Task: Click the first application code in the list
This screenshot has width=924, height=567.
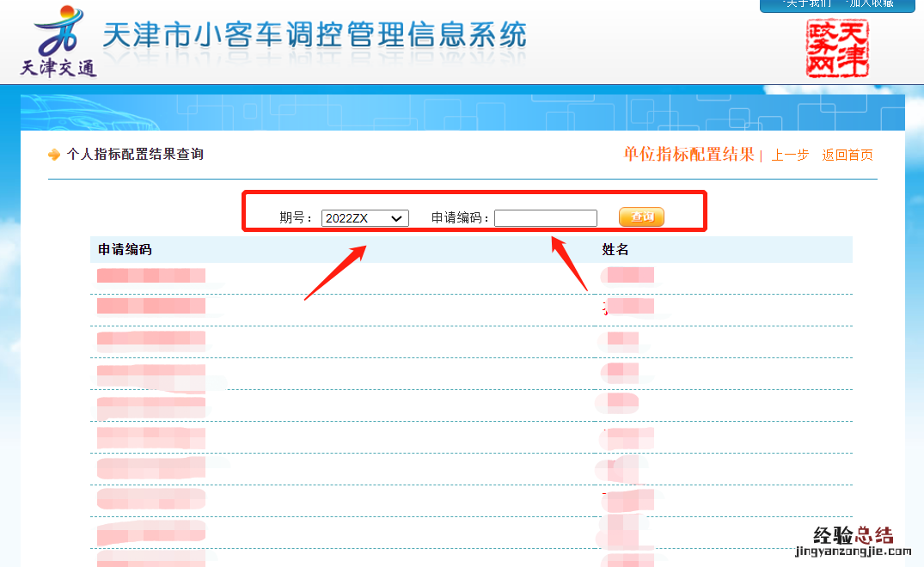Action: coord(151,275)
